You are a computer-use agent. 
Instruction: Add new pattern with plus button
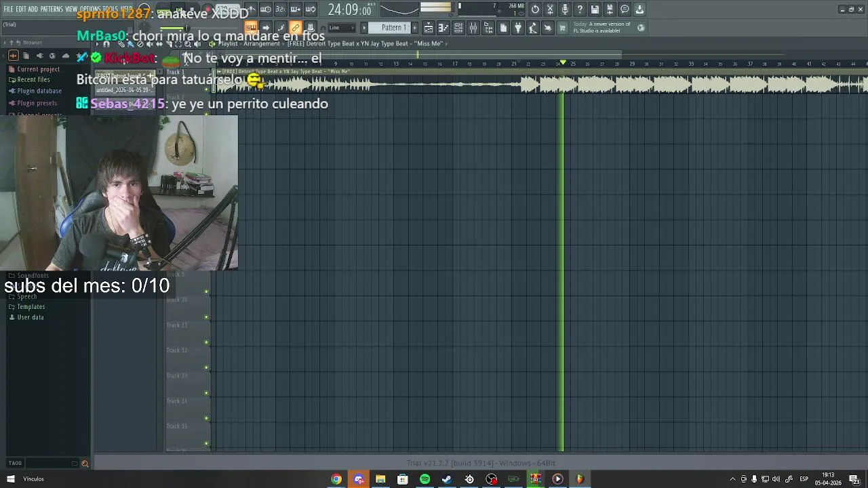coord(415,28)
